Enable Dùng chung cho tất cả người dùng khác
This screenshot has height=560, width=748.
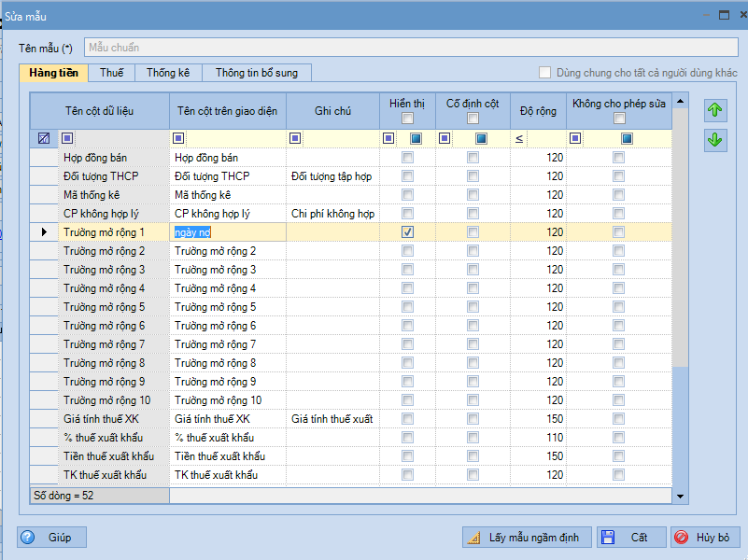click(544, 73)
